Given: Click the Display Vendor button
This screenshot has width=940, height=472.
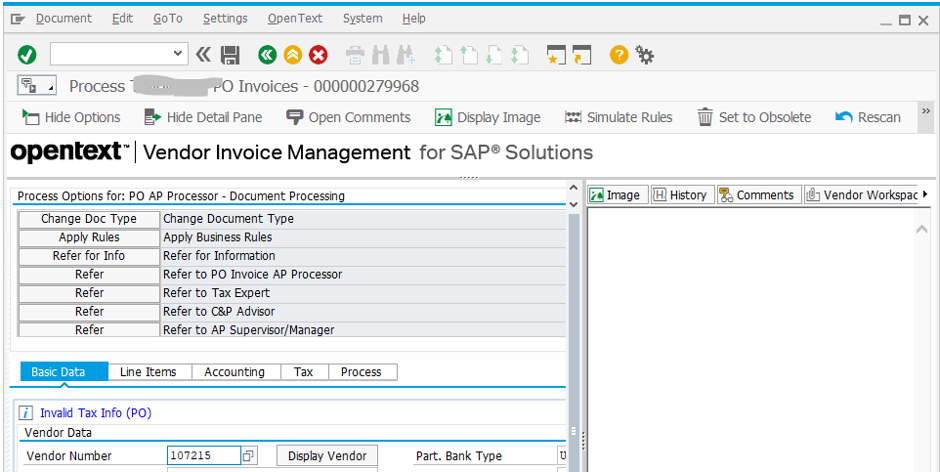Looking at the screenshot, I should [x=327, y=456].
